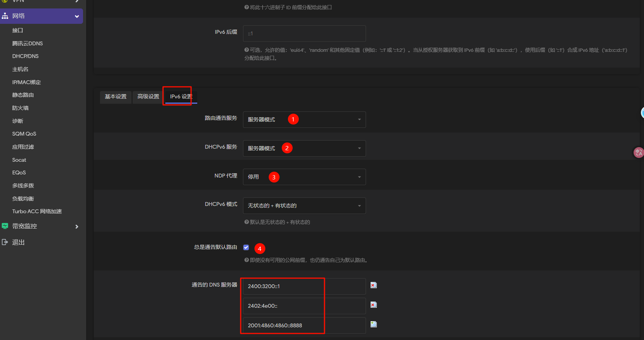Click the IPv6 suffix input field

click(x=304, y=34)
